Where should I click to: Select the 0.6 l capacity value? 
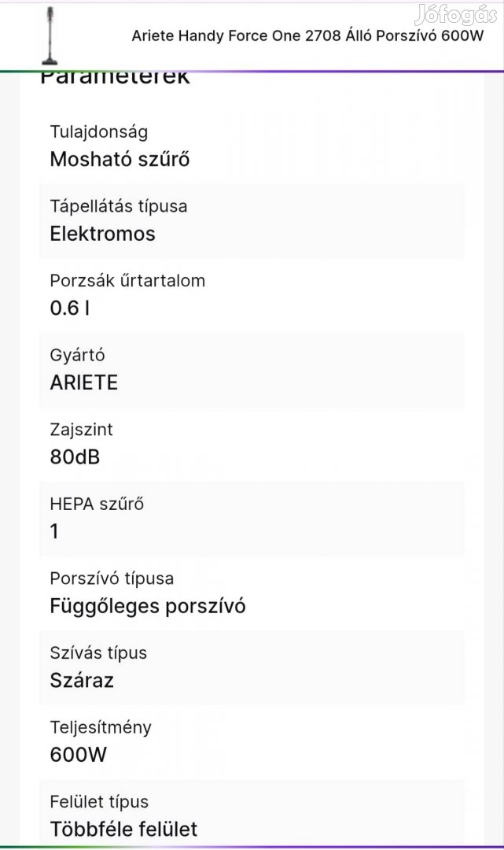69,309
